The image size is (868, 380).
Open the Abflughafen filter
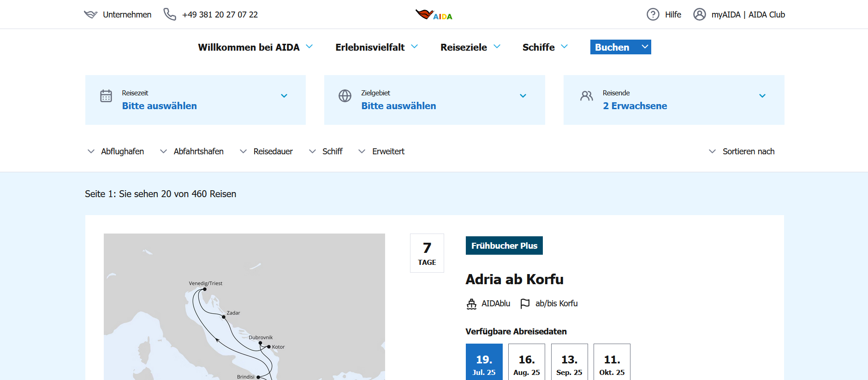pyautogui.click(x=116, y=152)
